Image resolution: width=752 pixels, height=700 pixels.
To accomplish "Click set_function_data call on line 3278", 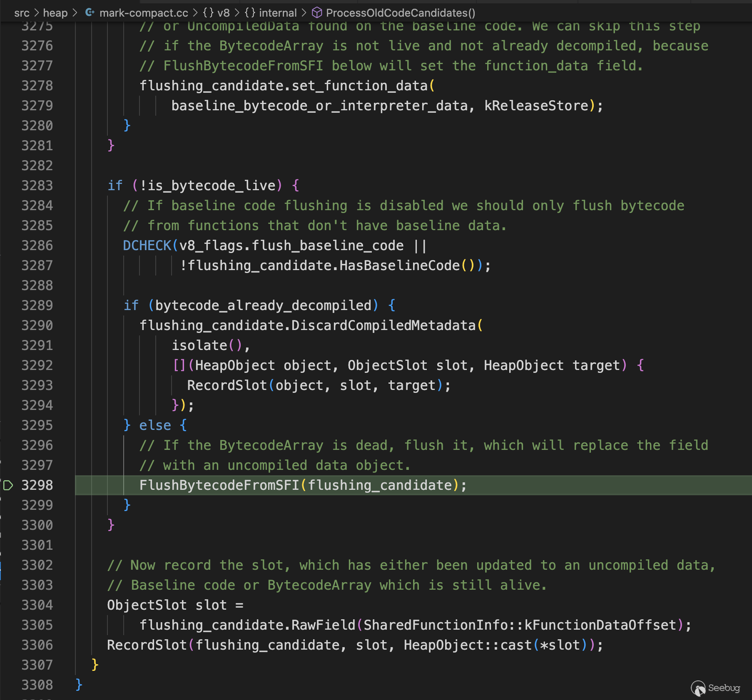I will pyautogui.click(x=360, y=86).
